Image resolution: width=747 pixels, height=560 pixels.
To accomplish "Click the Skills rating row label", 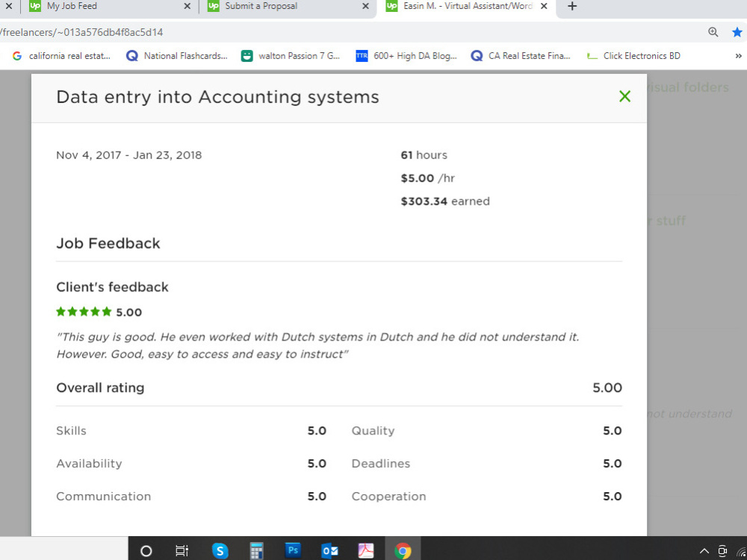I will coord(72,431).
